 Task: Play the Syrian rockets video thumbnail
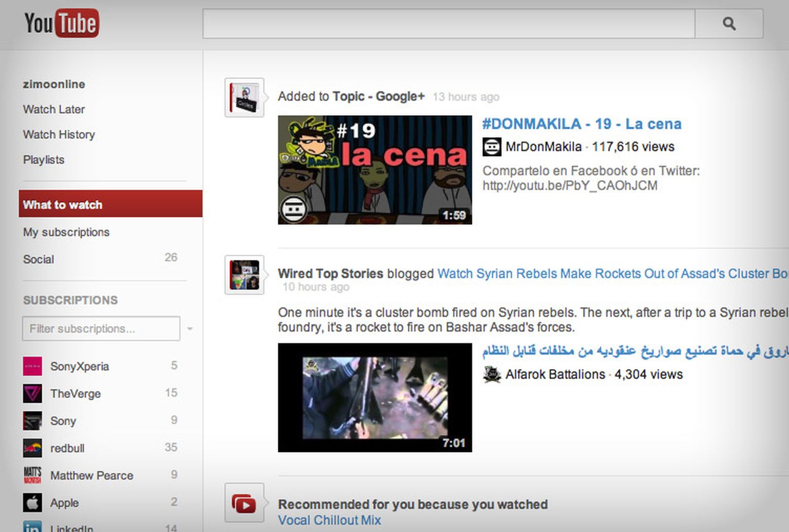375,397
